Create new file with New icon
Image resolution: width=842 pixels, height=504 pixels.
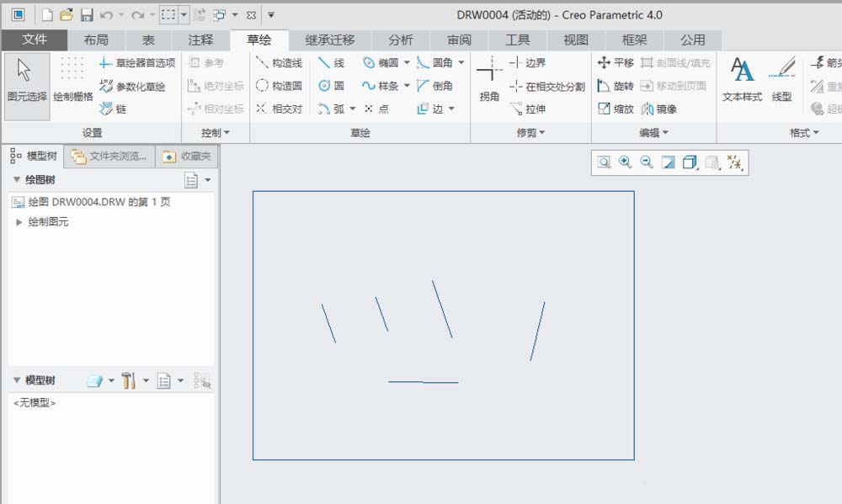(x=47, y=15)
